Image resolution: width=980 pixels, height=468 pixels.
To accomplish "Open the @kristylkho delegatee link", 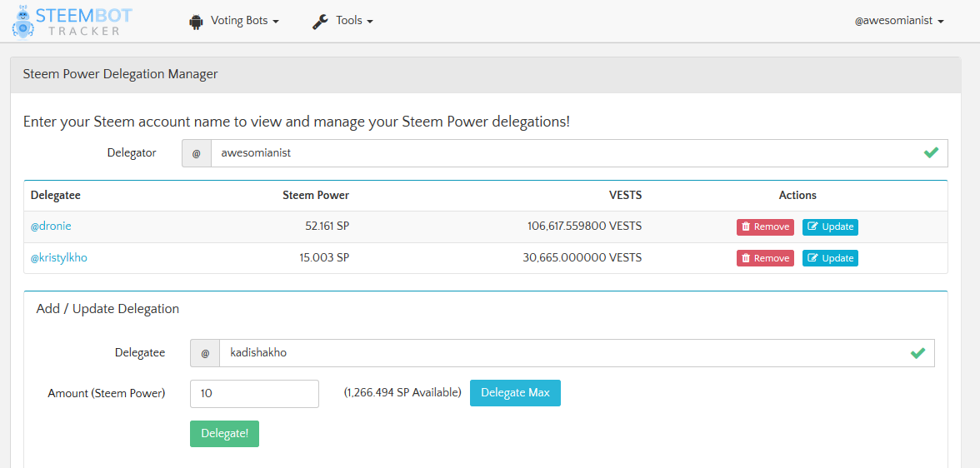I will (x=58, y=257).
